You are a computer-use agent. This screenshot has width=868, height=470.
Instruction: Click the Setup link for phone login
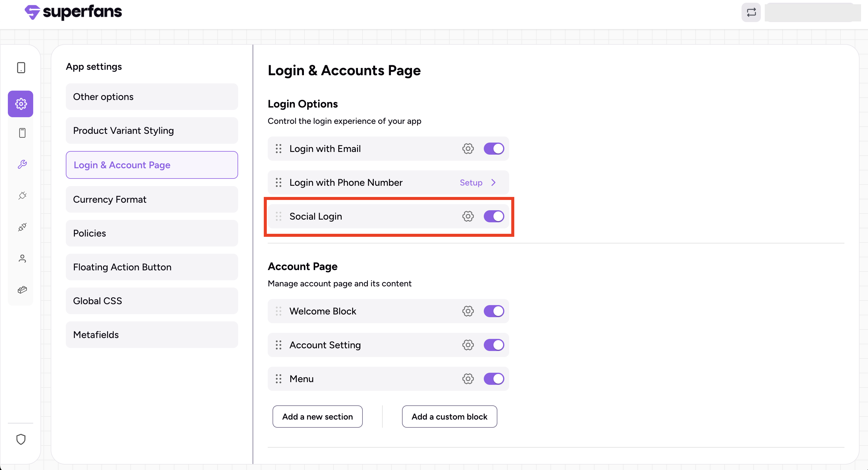[x=471, y=182]
